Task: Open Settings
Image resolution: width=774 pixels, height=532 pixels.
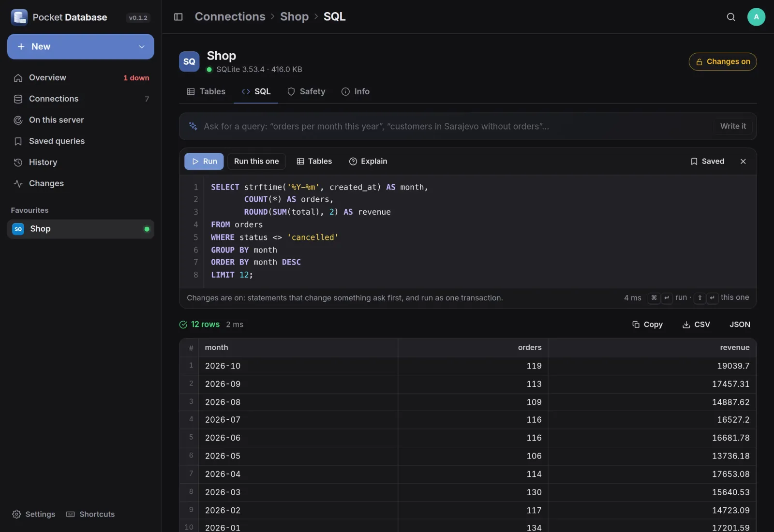Action: tap(33, 514)
